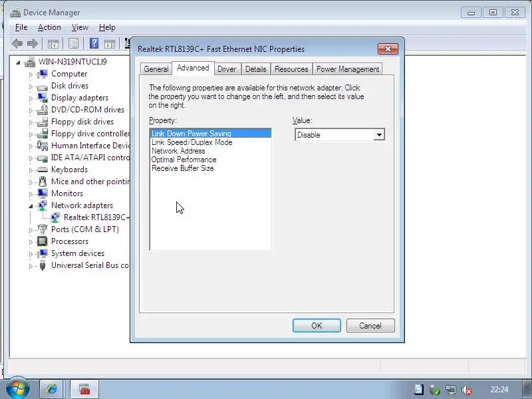The height and width of the screenshot is (399, 532).
Task: Click the 22:24 system clock
Action: tap(499, 390)
